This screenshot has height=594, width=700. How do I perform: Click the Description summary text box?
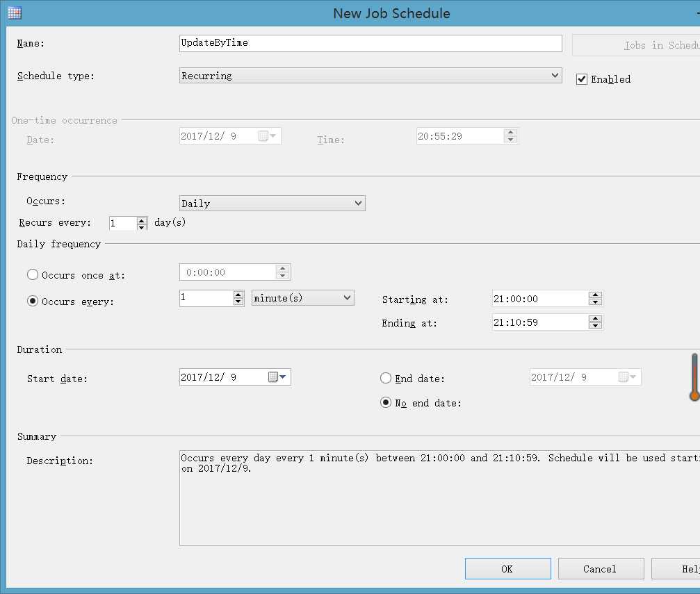(440, 498)
